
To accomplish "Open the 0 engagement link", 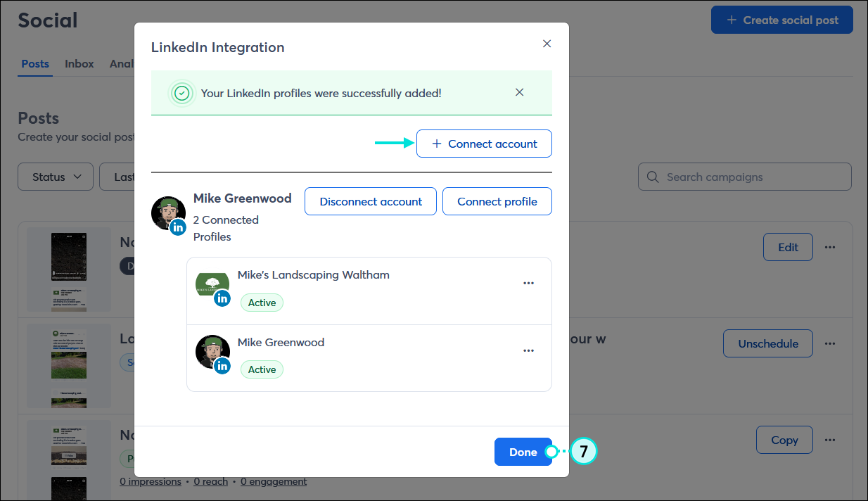I will (x=274, y=481).
